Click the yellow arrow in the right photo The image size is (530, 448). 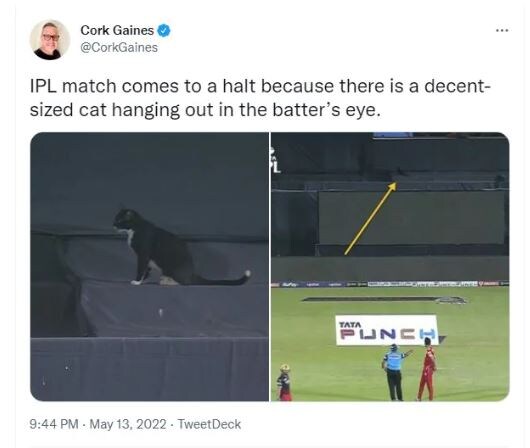tap(370, 218)
